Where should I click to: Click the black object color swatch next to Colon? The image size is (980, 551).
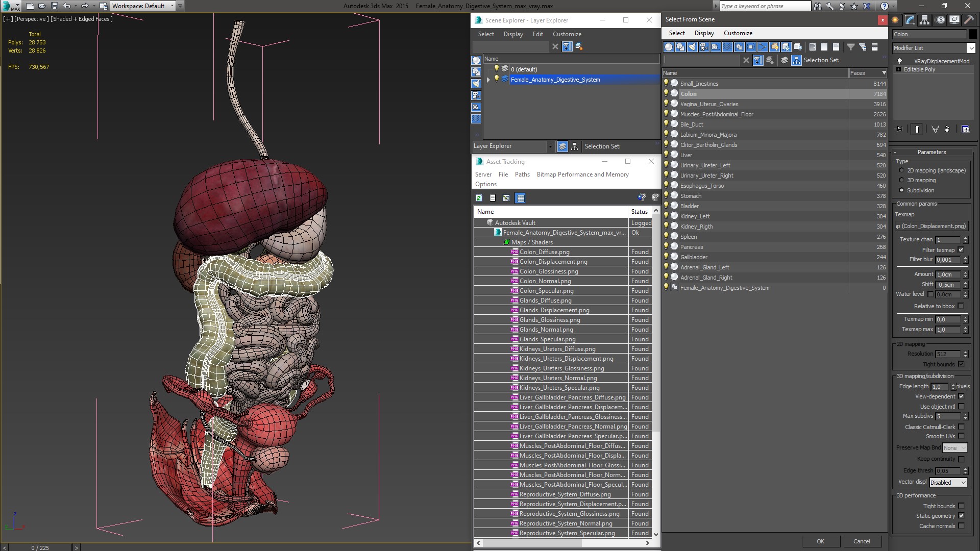click(973, 34)
